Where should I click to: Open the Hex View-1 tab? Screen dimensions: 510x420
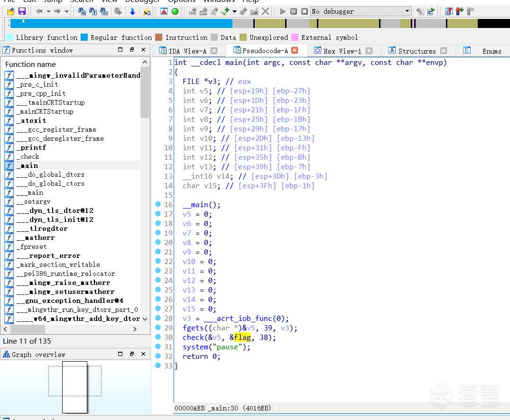[342, 51]
